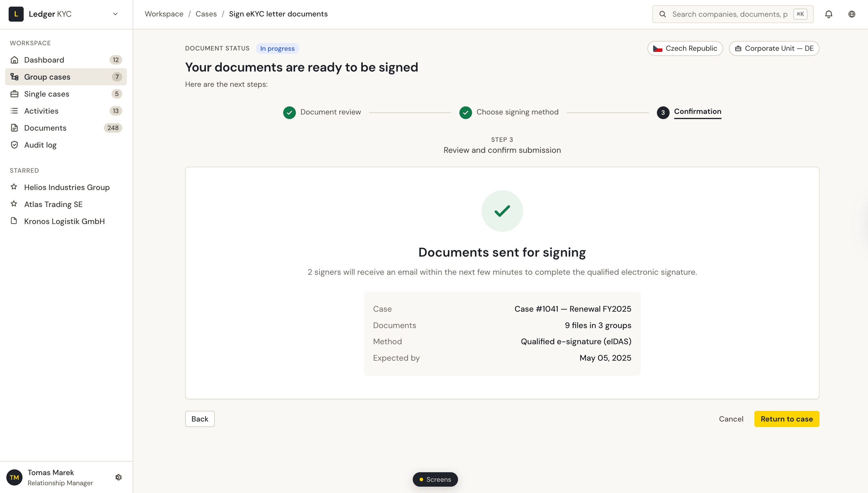Open the Czech Republic country selector
868x493 pixels.
click(x=685, y=48)
